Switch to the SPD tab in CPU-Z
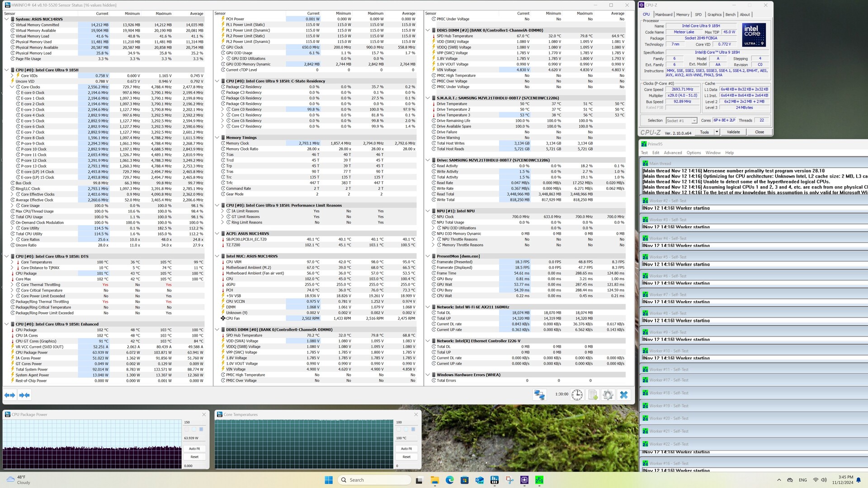Image resolution: width=868 pixels, height=488 pixels. tap(698, 14)
